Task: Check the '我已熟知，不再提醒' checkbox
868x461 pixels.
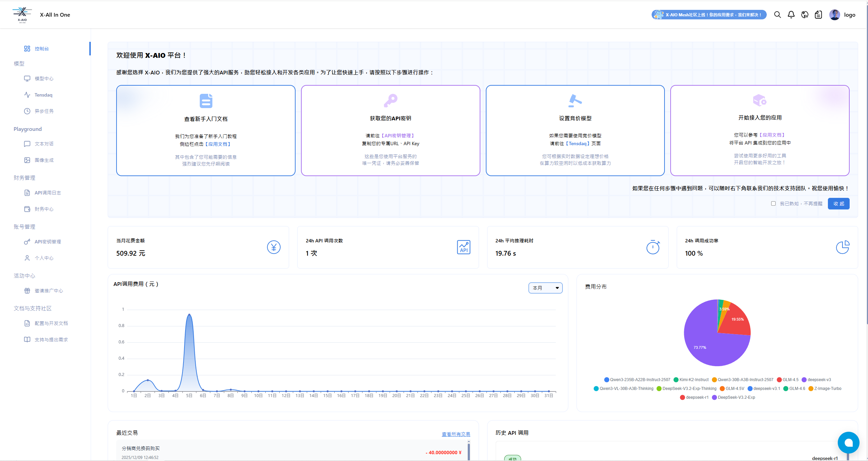Action: click(773, 204)
